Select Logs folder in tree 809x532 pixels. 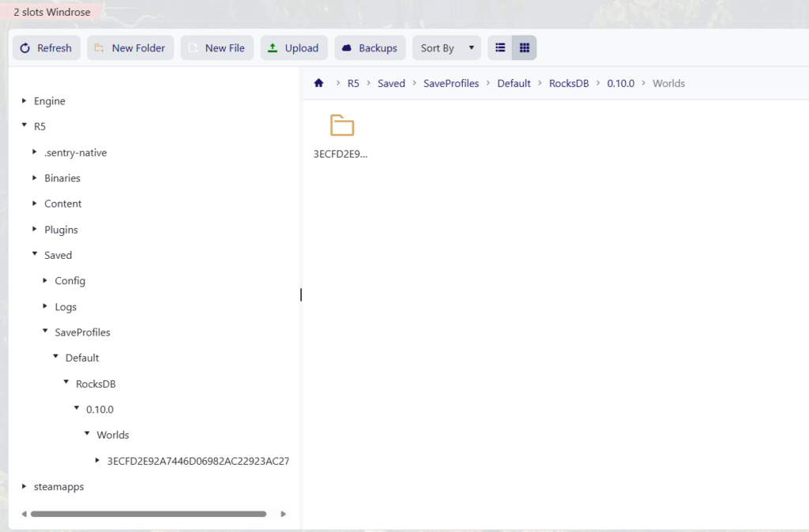[66, 307]
